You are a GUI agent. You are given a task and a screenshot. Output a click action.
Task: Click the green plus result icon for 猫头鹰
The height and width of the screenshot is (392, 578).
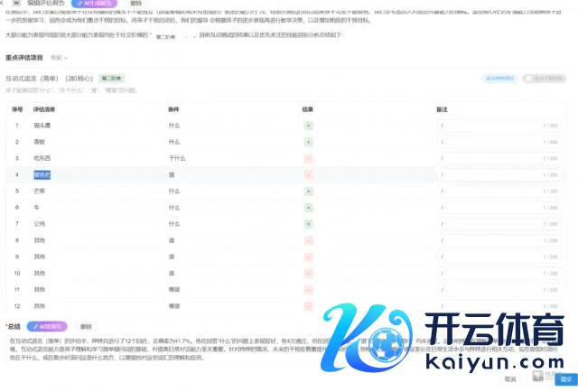(309, 125)
